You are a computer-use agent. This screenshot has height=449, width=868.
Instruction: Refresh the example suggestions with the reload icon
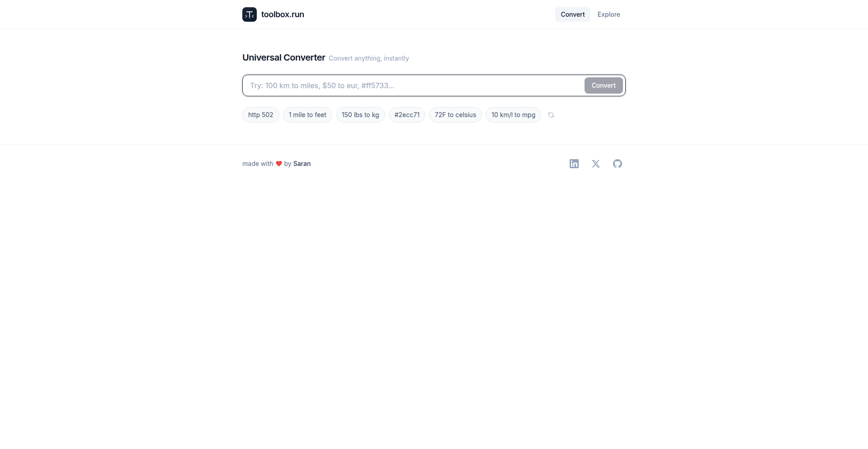click(x=551, y=115)
